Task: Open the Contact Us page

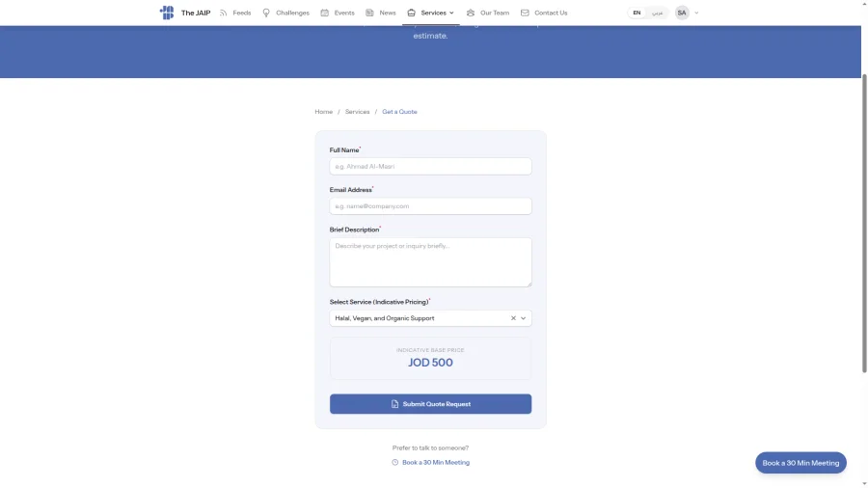Action: 544,13
